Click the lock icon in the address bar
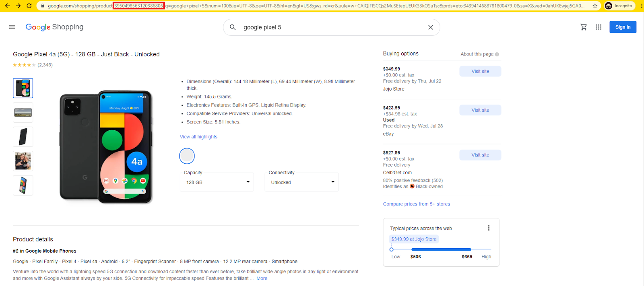This screenshot has width=644, height=286. 42,6
